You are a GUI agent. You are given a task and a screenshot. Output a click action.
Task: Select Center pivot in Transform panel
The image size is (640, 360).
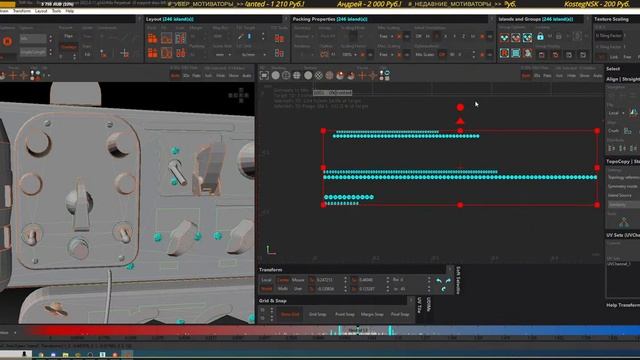pyautogui.click(x=283, y=280)
